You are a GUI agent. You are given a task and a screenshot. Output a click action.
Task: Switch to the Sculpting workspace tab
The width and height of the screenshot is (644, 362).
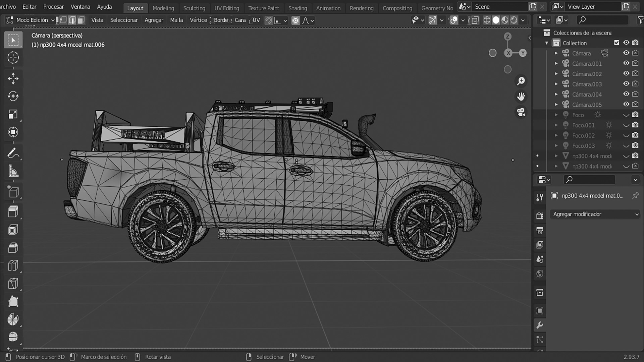194,8
